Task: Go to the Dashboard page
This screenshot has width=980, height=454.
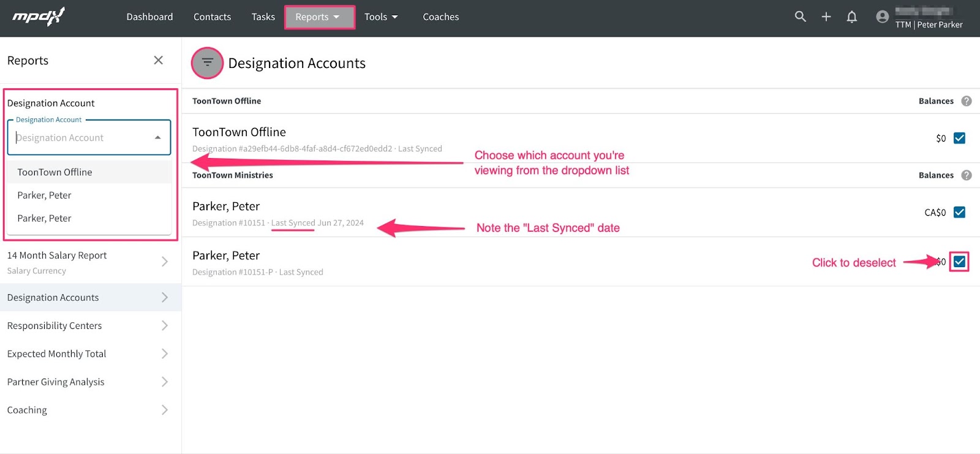Action: 149,17
